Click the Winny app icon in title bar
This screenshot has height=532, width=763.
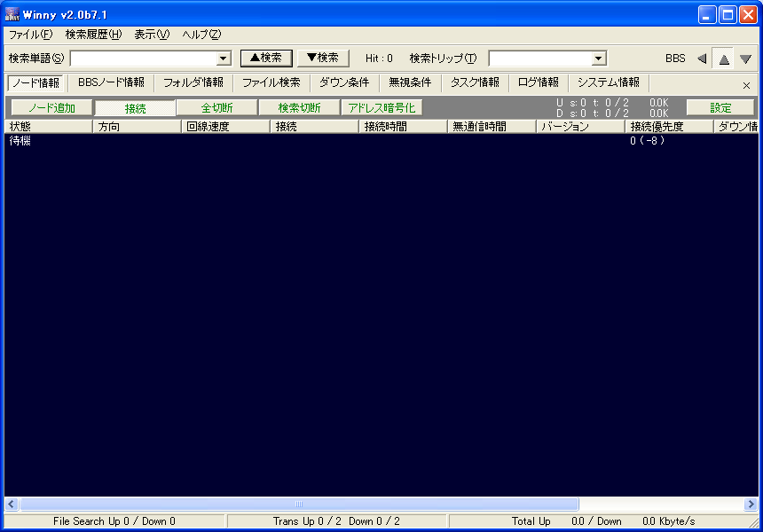click(x=12, y=14)
